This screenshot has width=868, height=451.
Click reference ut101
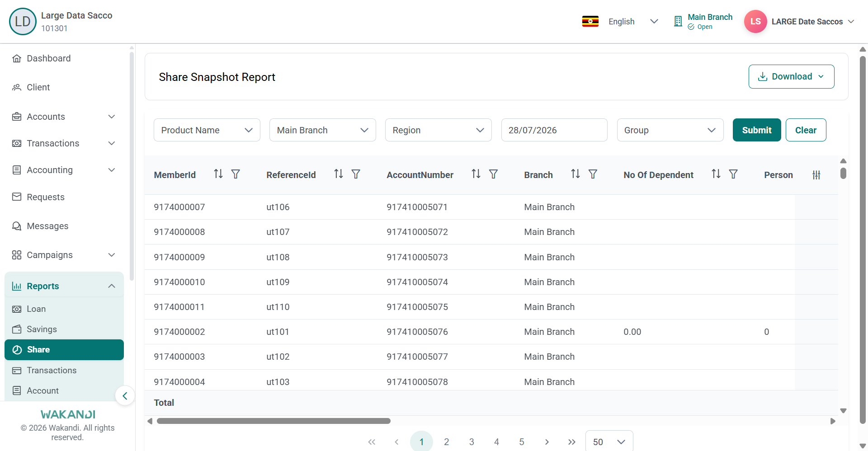coord(278,332)
